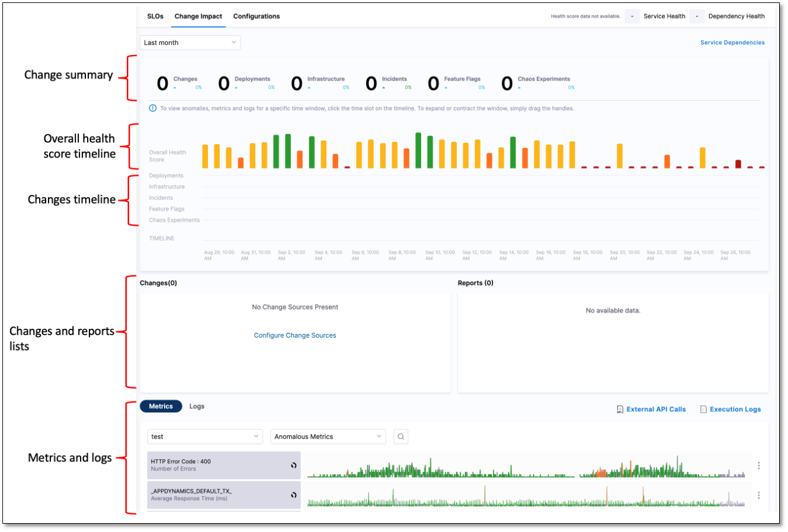Click the circular icon on Average Response Time row

coord(293,495)
